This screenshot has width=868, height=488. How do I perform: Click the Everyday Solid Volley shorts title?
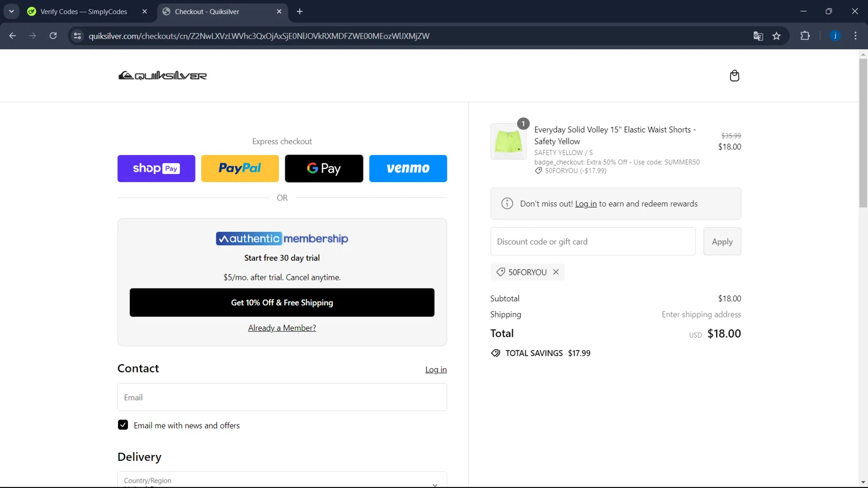click(x=615, y=135)
